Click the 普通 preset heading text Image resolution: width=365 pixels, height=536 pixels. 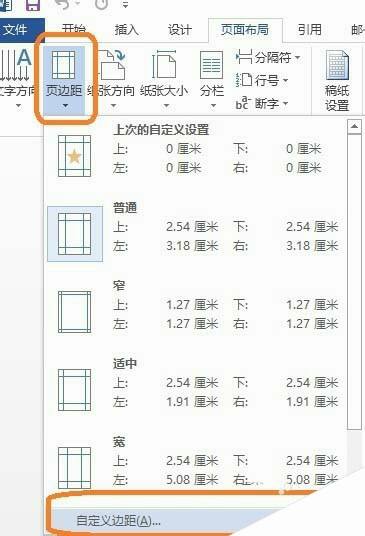pyautogui.click(x=125, y=207)
